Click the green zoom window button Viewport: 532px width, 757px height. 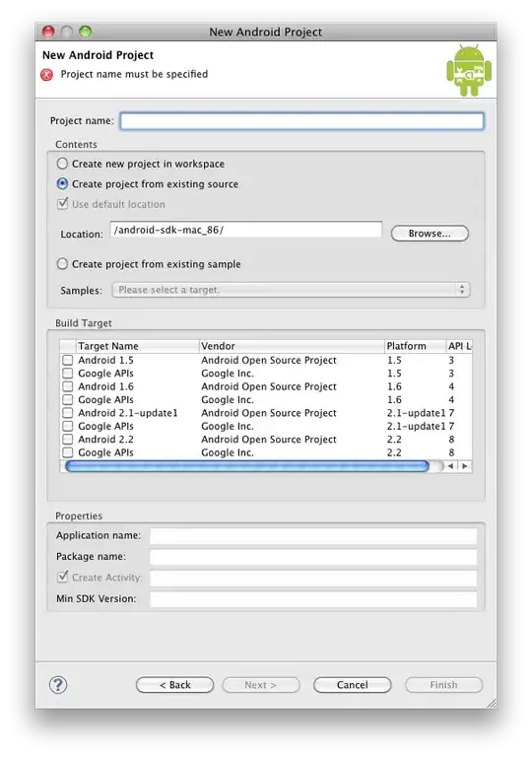[85, 32]
